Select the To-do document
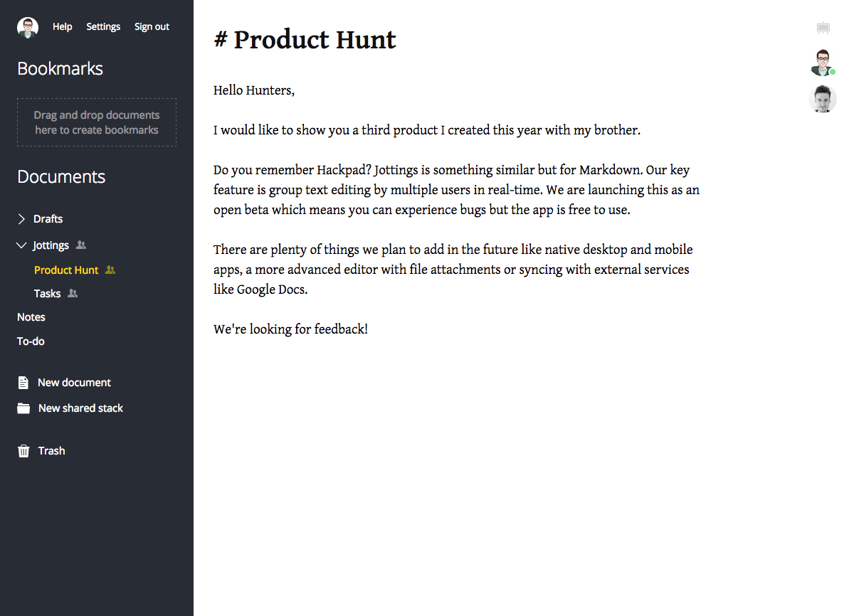Viewport: 854px width, 616px height. (x=31, y=341)
